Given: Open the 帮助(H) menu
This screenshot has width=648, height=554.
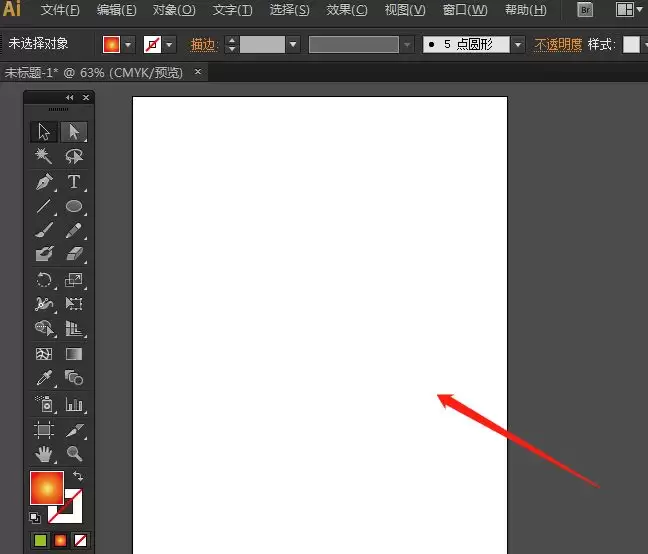Looking at the screenshot, I should click(x=526, y=10).
